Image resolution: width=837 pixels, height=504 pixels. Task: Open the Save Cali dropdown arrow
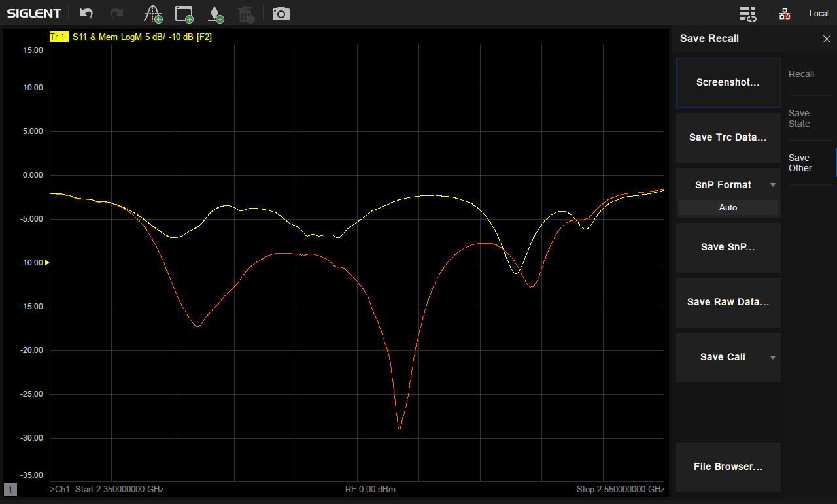772,357
